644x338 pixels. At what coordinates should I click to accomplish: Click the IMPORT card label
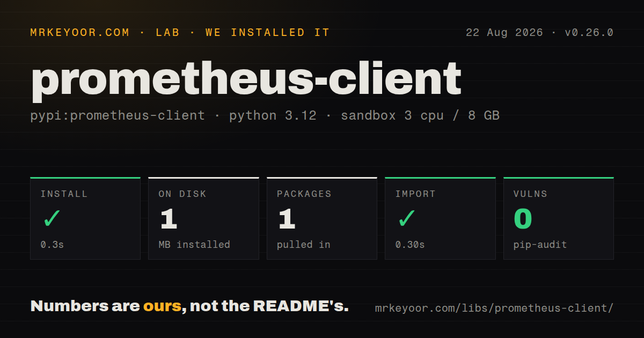pyautogui.click(x=415, y=194)
